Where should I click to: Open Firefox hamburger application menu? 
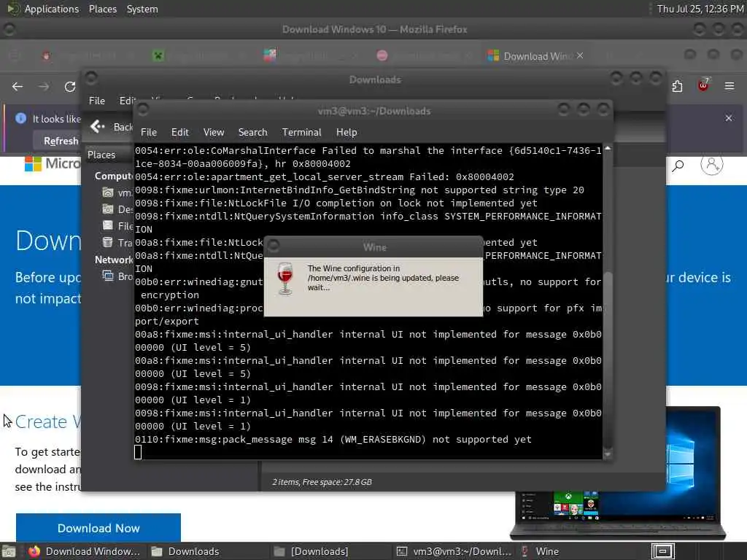(x=729, y=86)
